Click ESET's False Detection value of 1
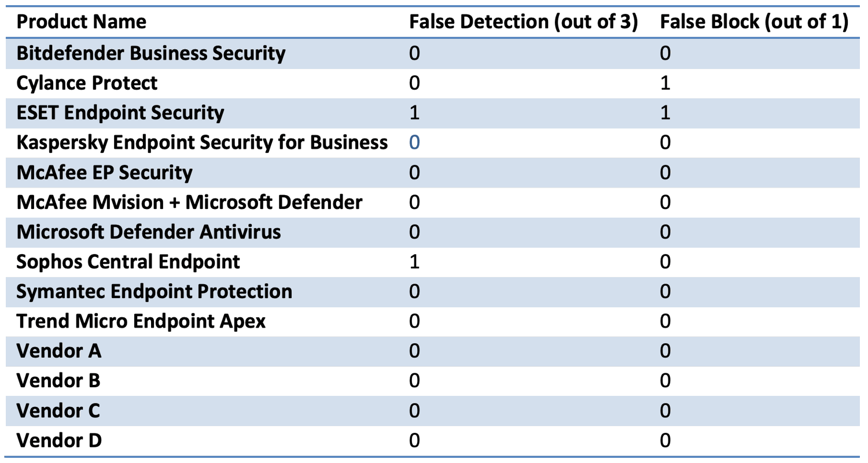 (414, 112)
